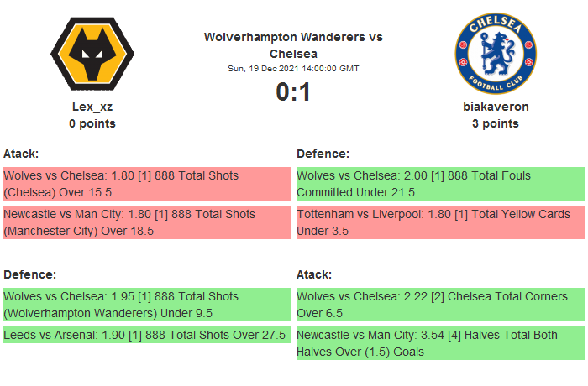Click the Chelsea Football Club crest
The height and width of the screenshot is (386, 588).
[495, 54]
